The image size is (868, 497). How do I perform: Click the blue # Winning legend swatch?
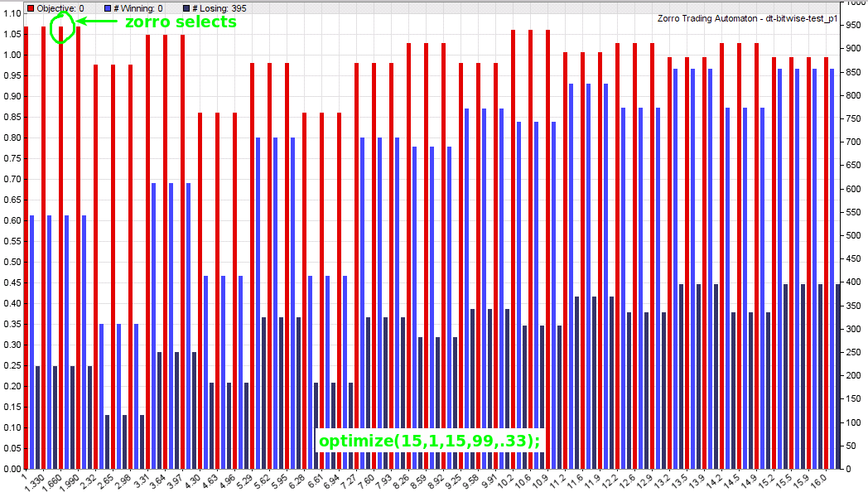[106, 7]
